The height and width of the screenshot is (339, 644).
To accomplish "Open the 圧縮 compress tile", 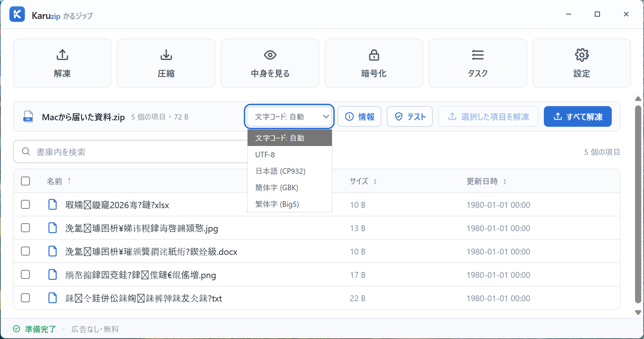I will click(x=166, y=63).
